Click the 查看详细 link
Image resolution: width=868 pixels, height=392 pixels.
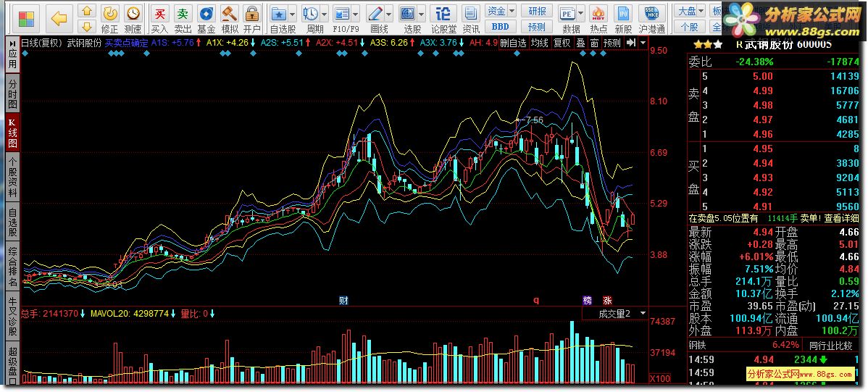pyautogui.click(x=841, y=218)
